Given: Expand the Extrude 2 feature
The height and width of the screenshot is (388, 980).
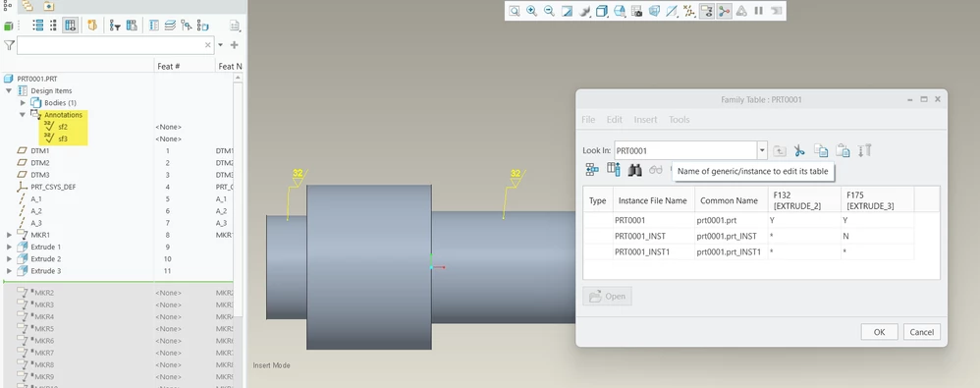Looking at the screenshot, I should [x=10, y=258].
